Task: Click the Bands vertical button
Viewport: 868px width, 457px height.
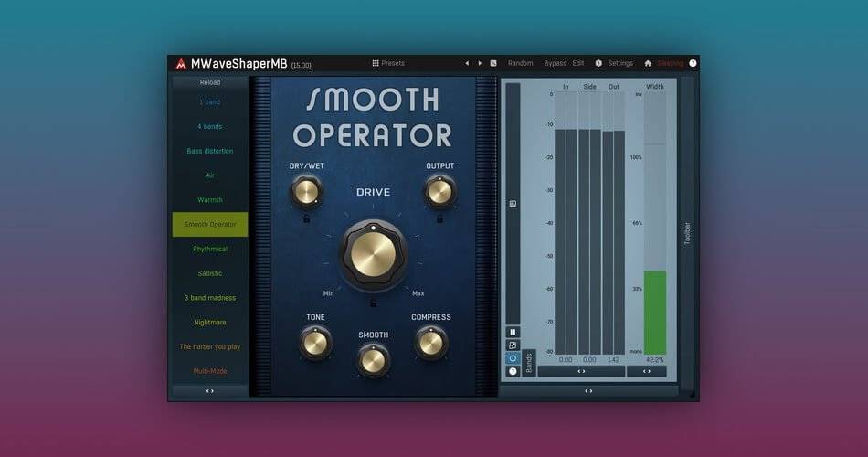Action: point(529,364)
